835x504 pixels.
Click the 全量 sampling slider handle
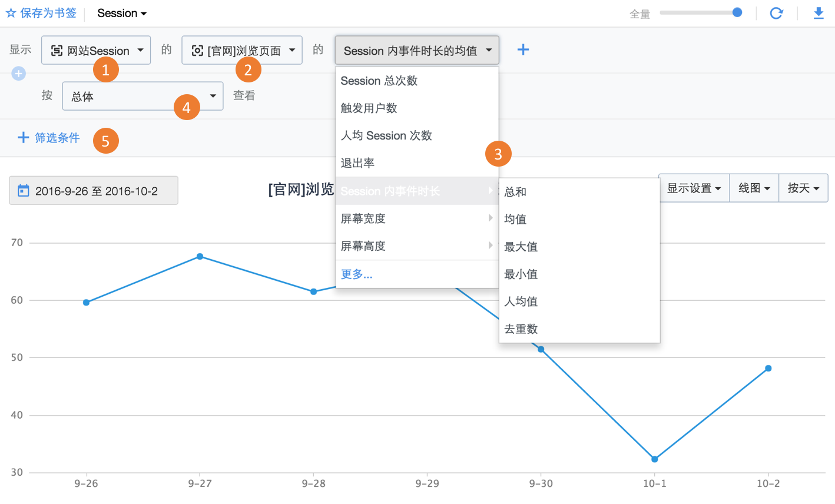click(737, 12)
